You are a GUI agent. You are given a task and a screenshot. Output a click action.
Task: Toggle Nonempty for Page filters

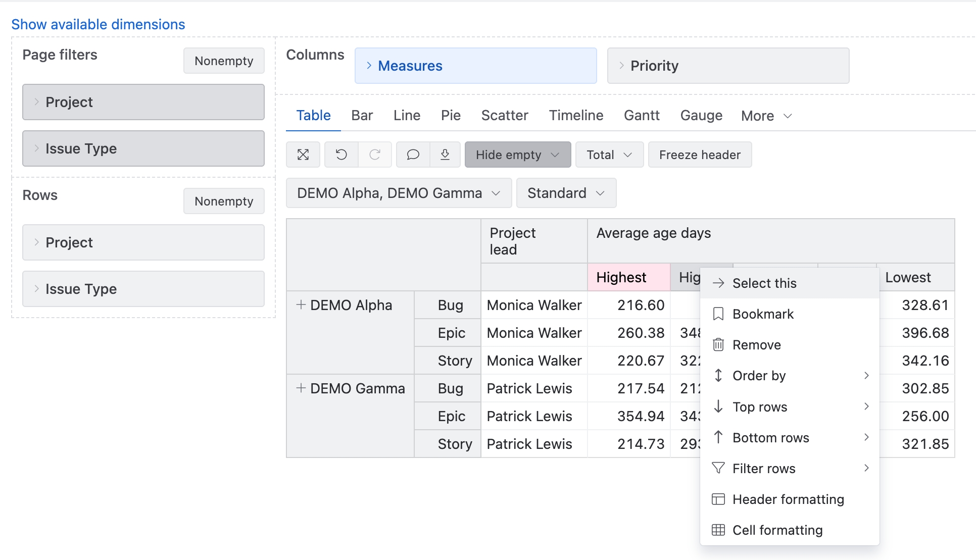coord(224,61)
